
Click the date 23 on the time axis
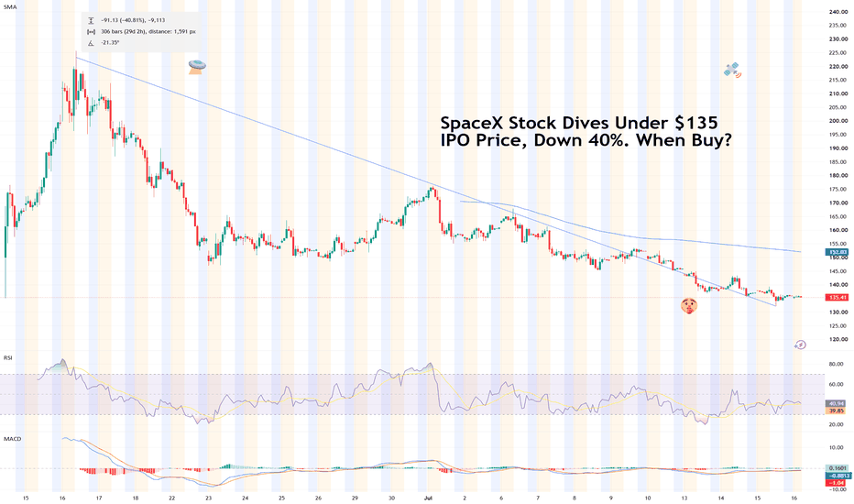tap(209, 498)
